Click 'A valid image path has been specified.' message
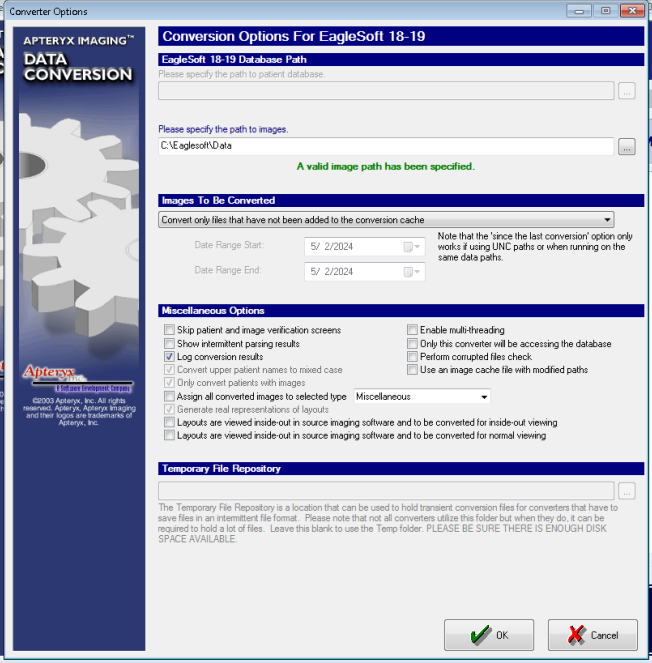This screenshot has width=652, height=663. [386, 167]
